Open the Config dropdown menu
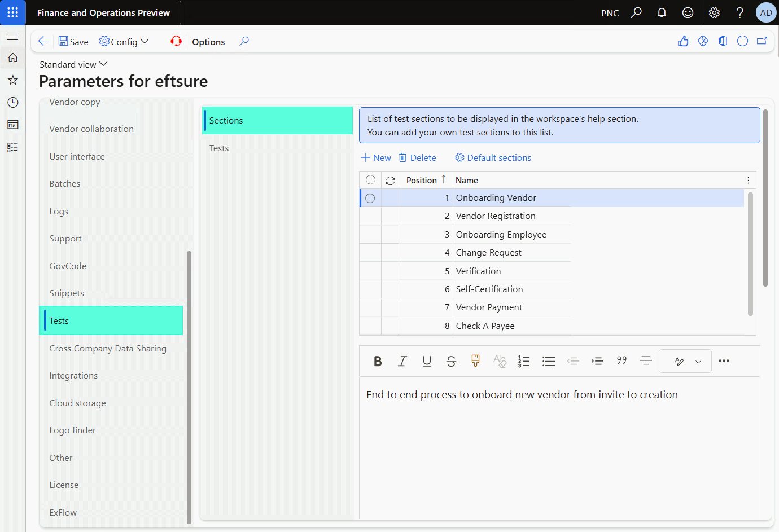Viewport: 779px width, 532px height. click(x=124, y=41)
